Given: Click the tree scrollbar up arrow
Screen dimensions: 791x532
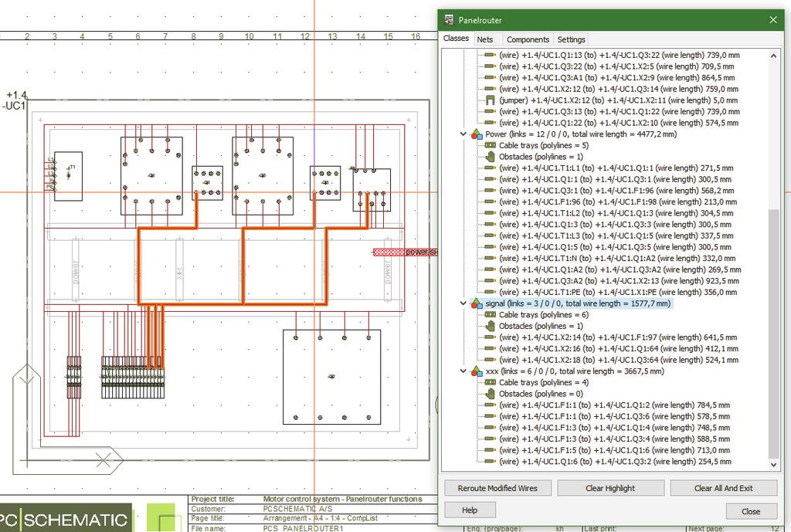Looking at the screenshot, I should click(x=773, y=56).
